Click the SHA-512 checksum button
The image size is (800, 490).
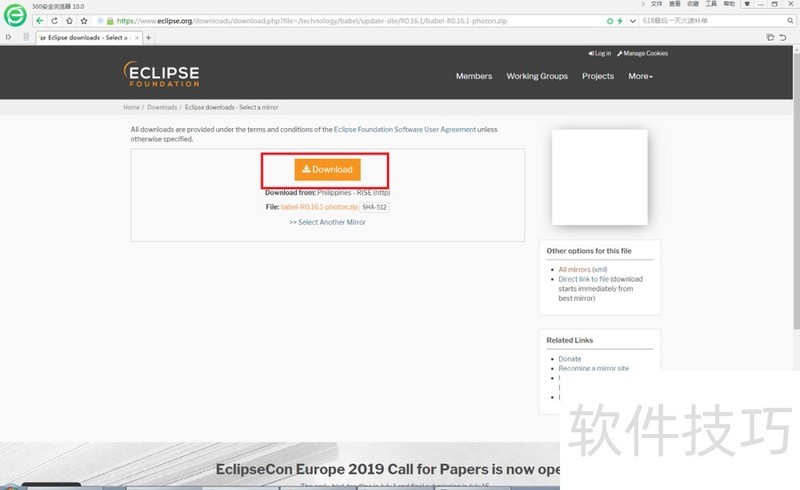tap(374, 207)
